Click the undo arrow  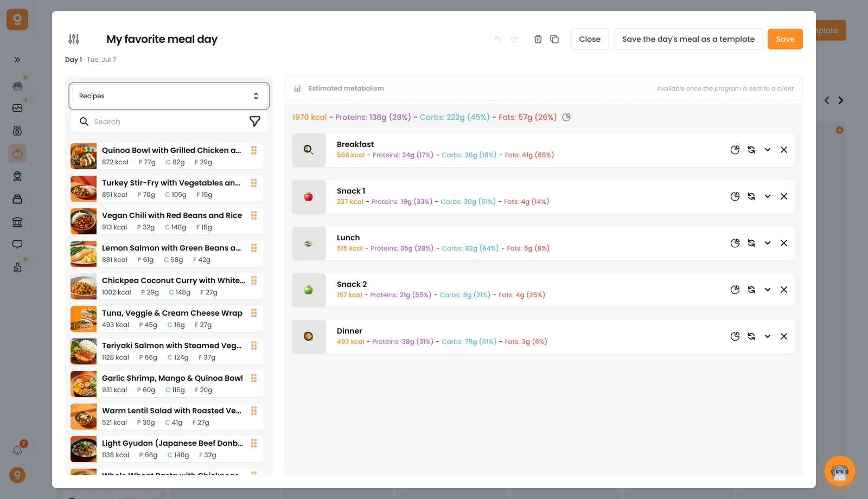498,39
